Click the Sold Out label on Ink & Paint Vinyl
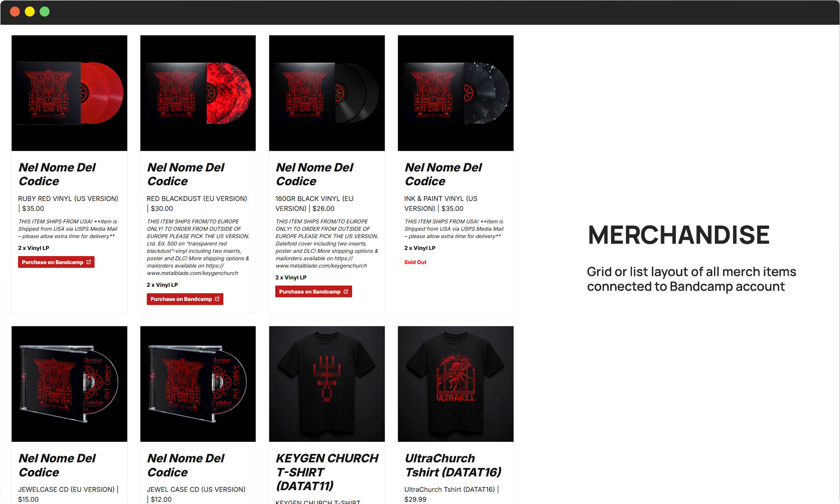The height and width of the screenshot is (504, 840). (x=415, y=262)
